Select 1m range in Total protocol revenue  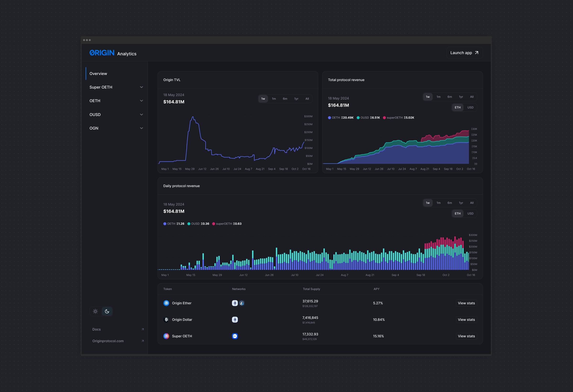tap(438, 97)
